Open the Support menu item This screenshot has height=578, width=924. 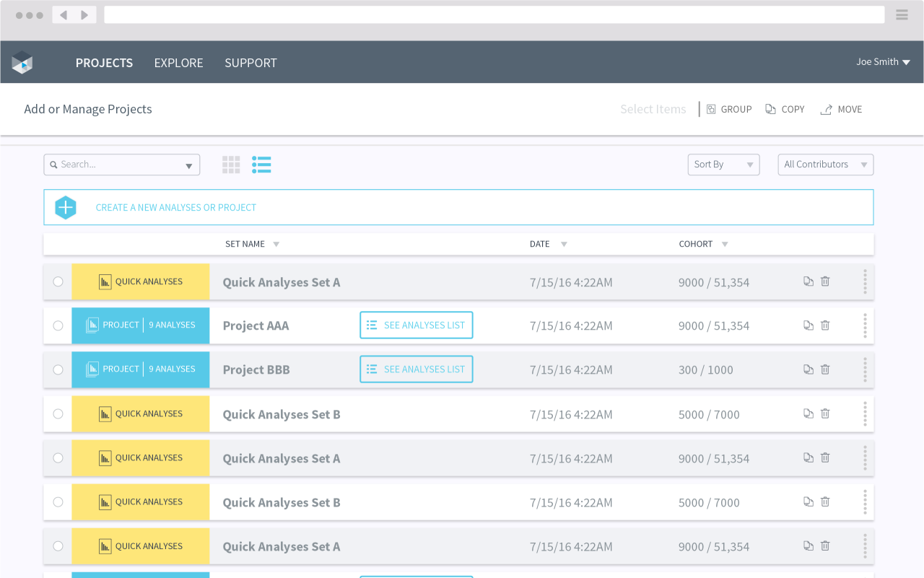tap(250, 63)
